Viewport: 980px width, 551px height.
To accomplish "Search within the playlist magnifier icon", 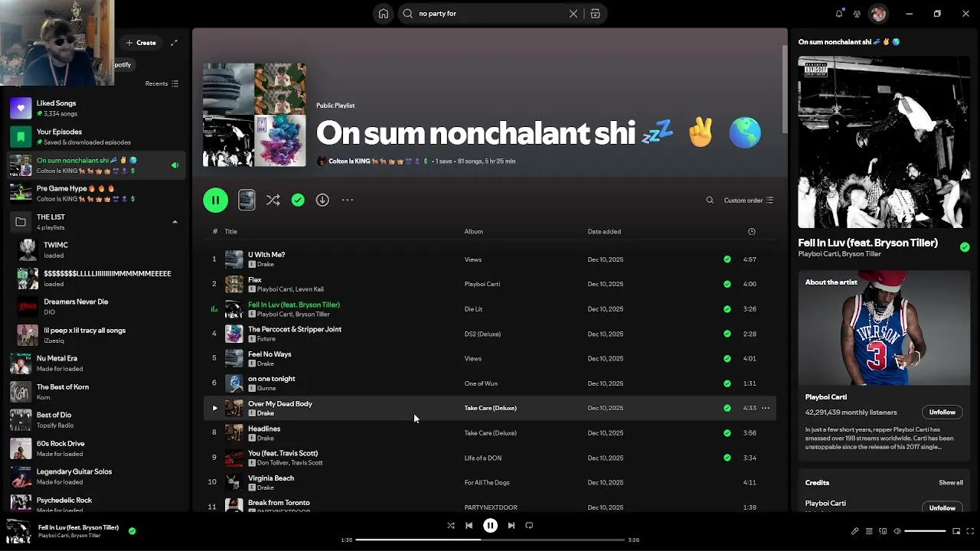I will pyautogui.click(x=710, y=201).
